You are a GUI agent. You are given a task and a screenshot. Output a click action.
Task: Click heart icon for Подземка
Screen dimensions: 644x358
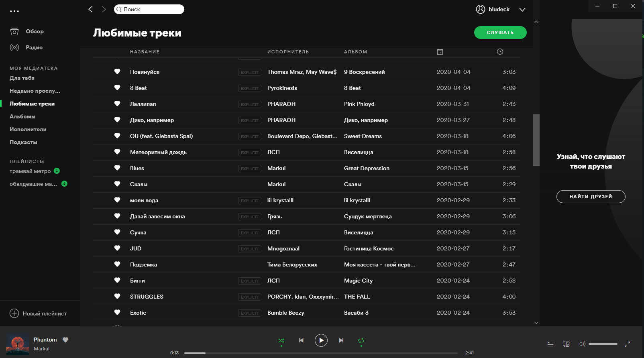[117, 264]
